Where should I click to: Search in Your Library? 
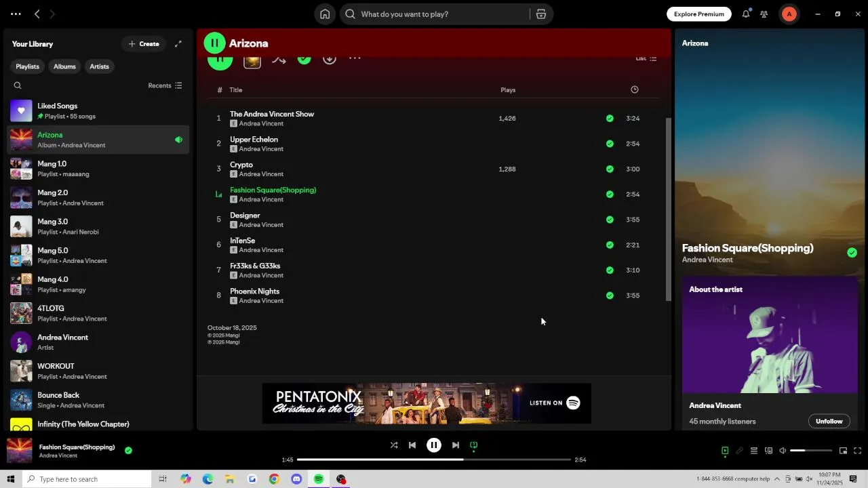[x=18, y=85]
